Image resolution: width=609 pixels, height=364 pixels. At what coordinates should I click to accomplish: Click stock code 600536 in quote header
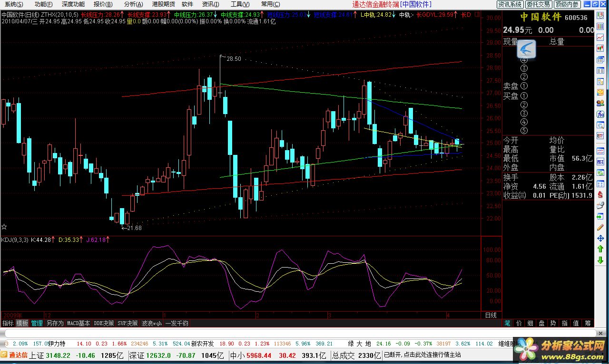(x=577, y=18)
